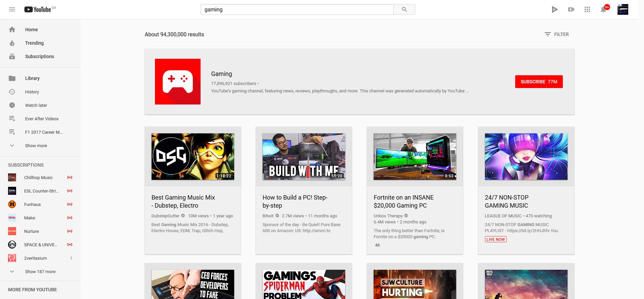Click Fortnite on an INSANE title

point(404,202)
